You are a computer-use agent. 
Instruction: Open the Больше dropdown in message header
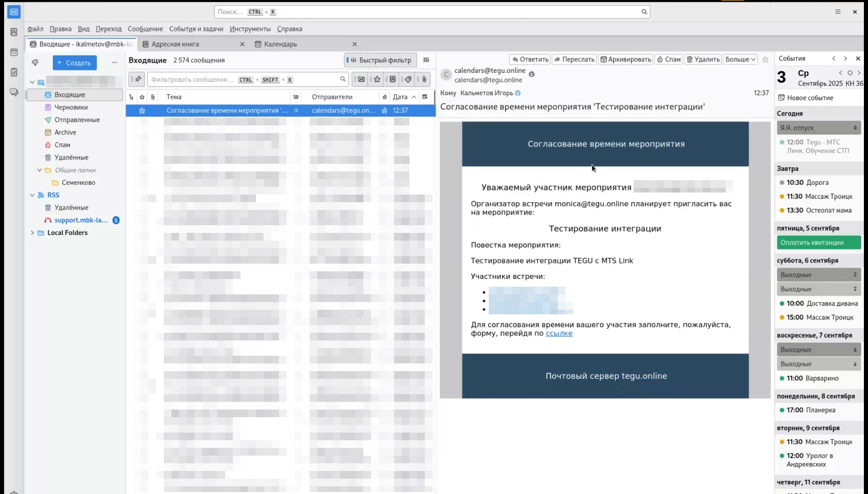740,59
